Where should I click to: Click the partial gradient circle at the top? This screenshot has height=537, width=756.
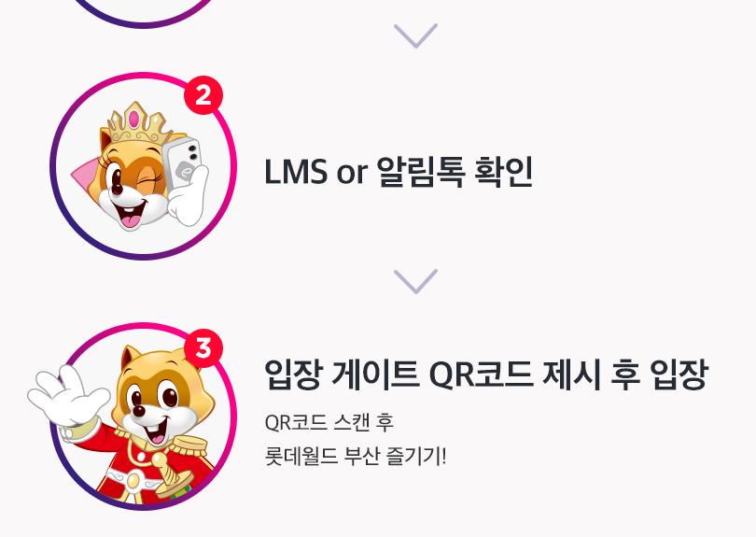click(143, 13)
